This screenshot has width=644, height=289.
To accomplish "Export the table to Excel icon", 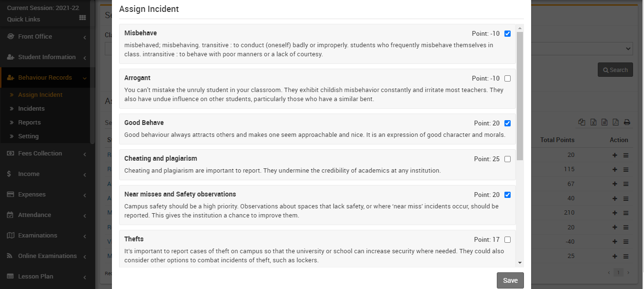I will coord(593,122).
